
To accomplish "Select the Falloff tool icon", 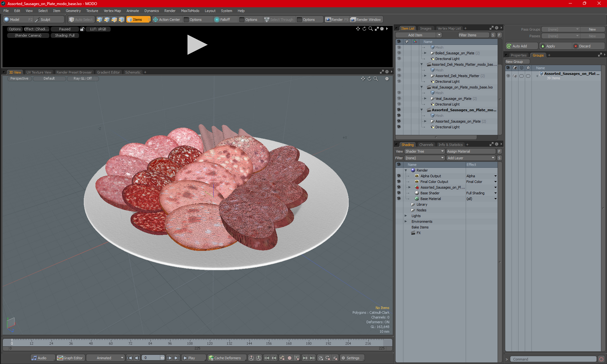I will point(216,19).
